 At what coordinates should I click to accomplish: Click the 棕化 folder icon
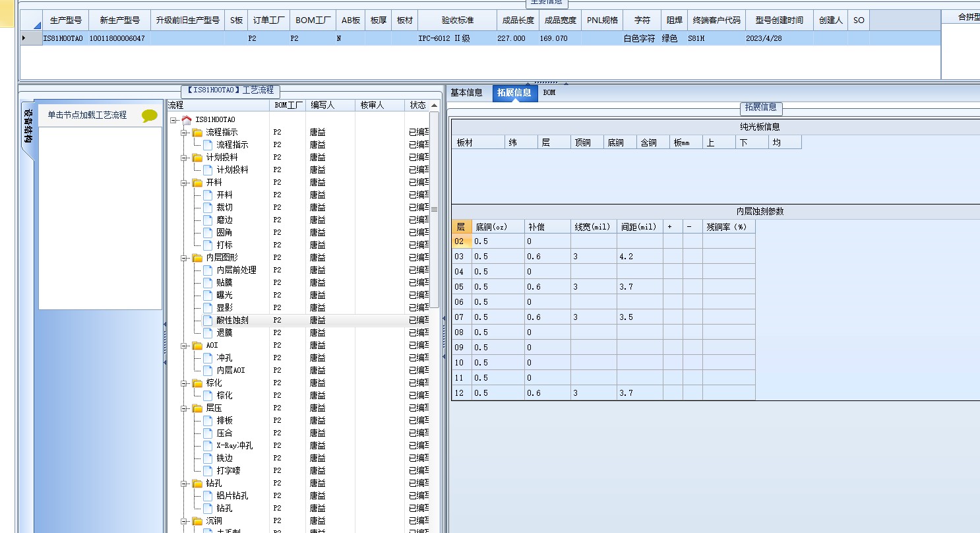point(197,383)
